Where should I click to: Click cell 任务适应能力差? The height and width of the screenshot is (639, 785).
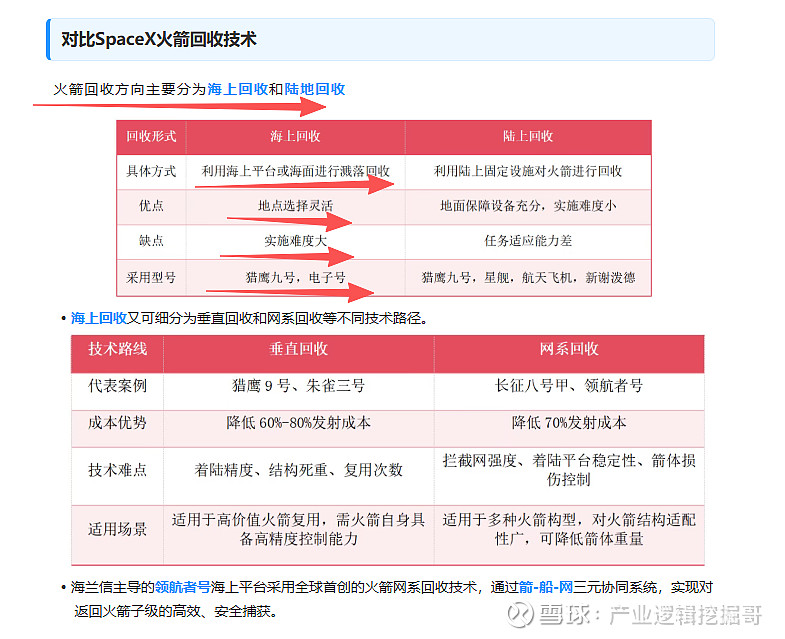528,241
